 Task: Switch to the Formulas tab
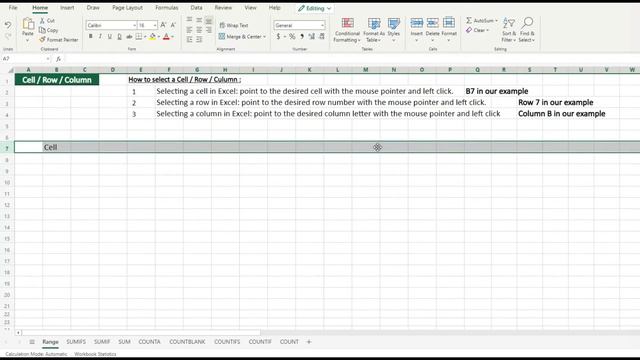tap(167, 8)
